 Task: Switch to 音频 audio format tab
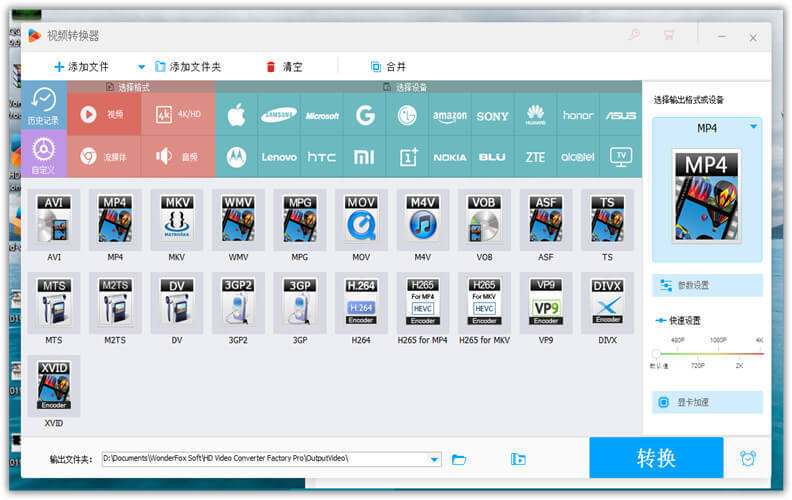click(x=178, y=157)
